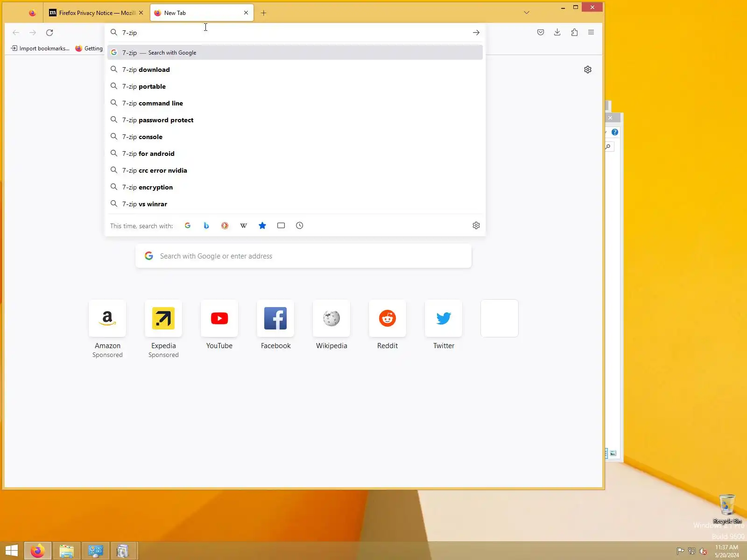Open a new tab with the plus button
Screen dimensions: 747x560
coord(263,13)
